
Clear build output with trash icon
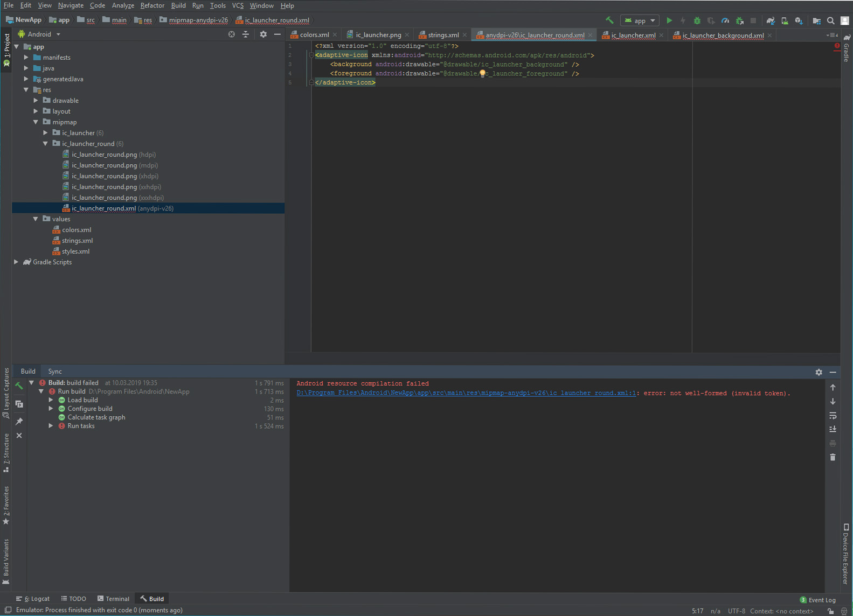click(x=833, y=457)
